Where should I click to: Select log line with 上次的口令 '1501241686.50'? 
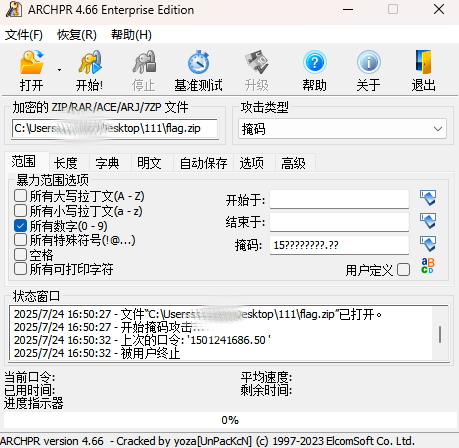pos(143,340)
